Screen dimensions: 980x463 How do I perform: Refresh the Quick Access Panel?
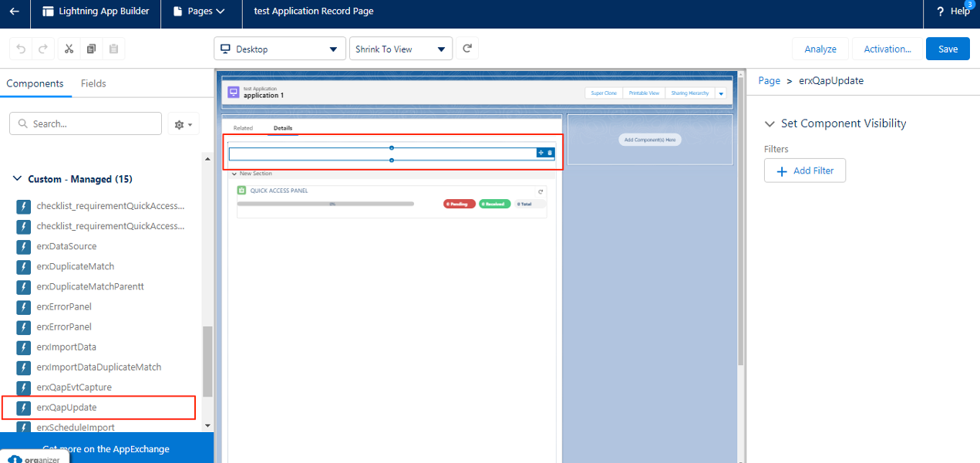pyautogui.click(x=541, y=191)
